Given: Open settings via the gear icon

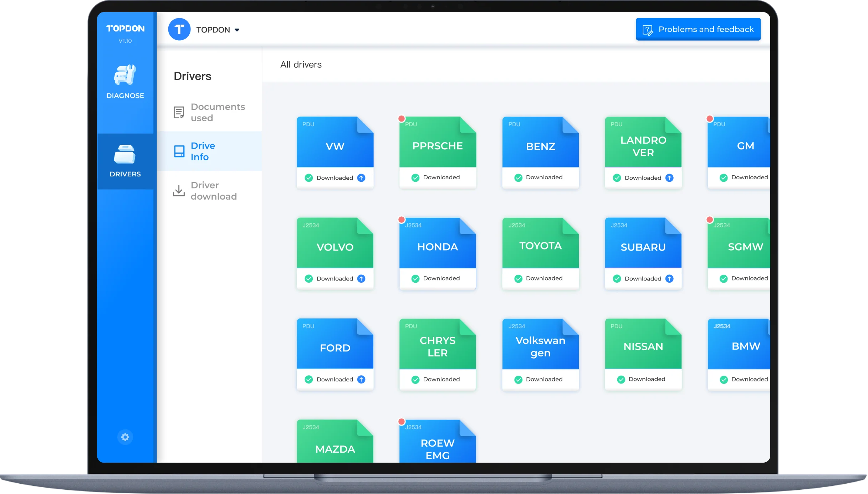Looking at the screenshot, I should pos(125,437).
